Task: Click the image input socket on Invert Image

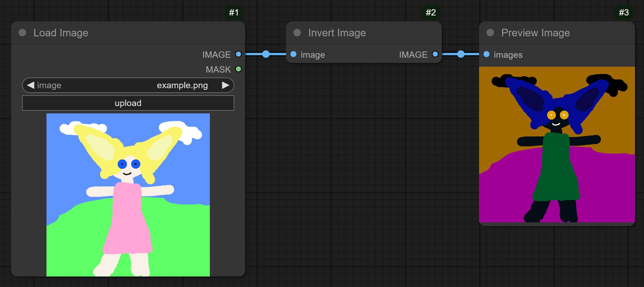Action: pos(293,54)
